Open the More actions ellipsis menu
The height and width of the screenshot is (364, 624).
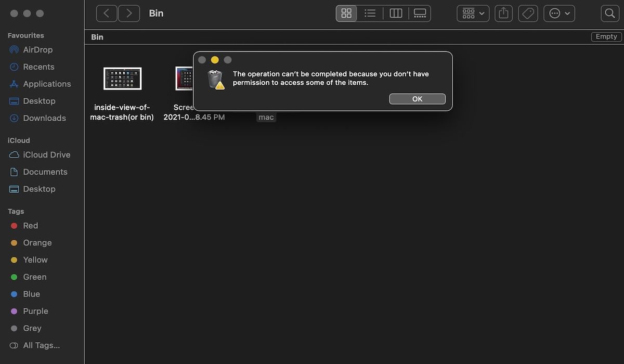coord(559,14)
